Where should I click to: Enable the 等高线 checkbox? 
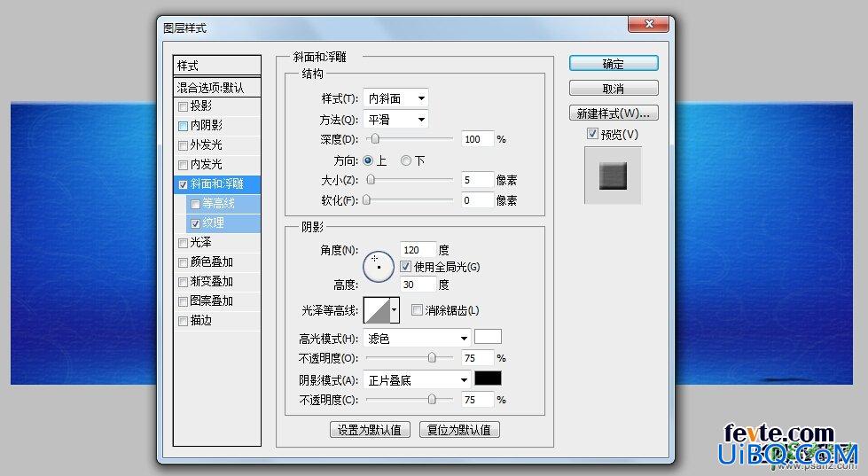coord(195,204)
